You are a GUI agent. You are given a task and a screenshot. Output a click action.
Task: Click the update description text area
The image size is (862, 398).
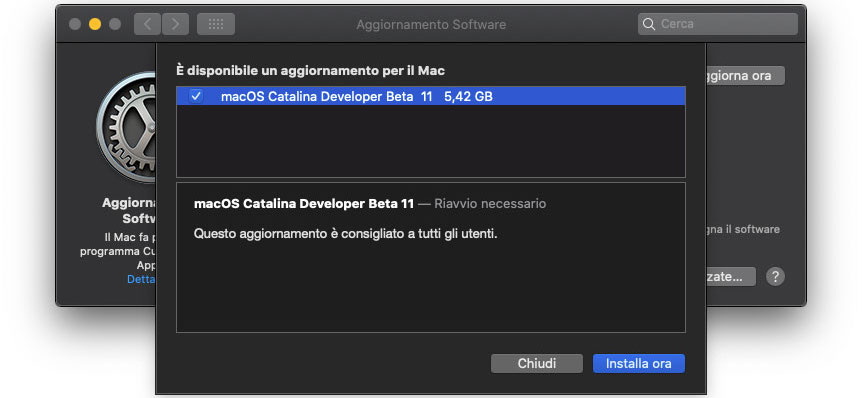[430, 257]
